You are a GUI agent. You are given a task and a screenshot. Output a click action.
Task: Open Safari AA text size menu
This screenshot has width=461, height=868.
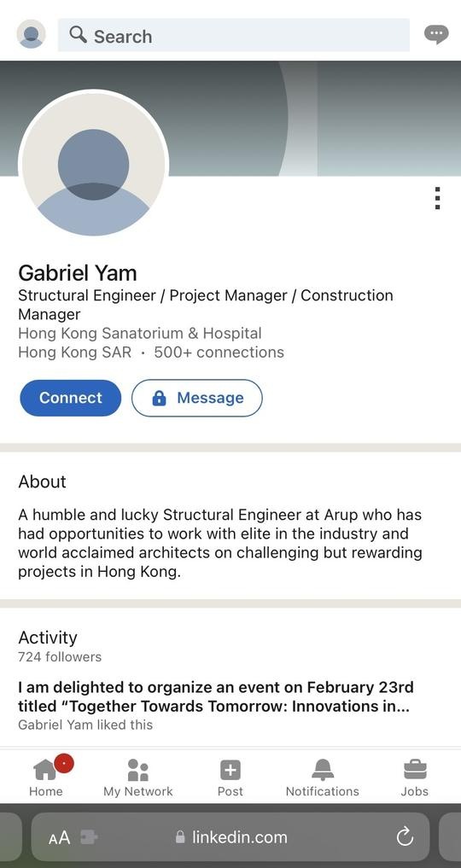point(60,837)
